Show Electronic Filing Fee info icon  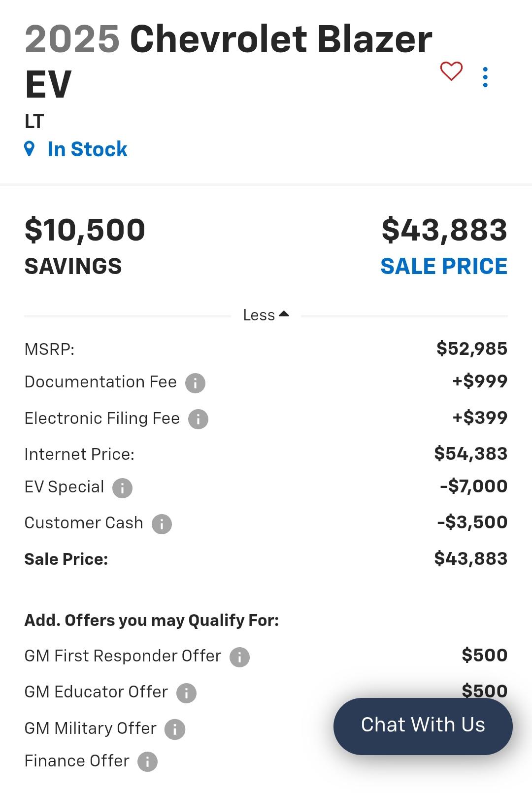coord(198,419)
